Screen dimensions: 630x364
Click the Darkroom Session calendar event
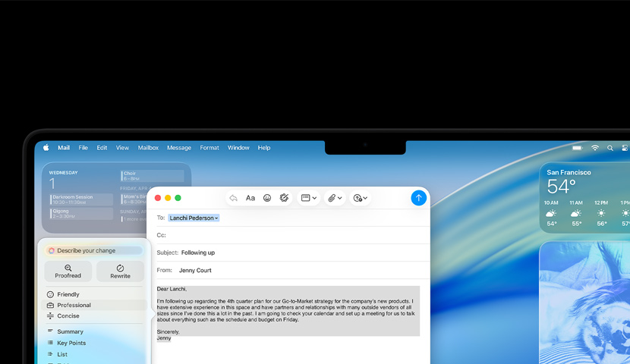pos(81,199)
